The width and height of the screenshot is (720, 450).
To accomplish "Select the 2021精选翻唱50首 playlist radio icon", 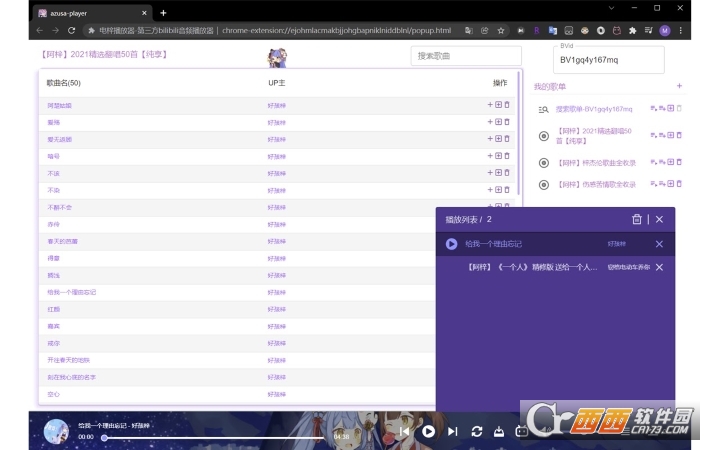I will point(544,136).
